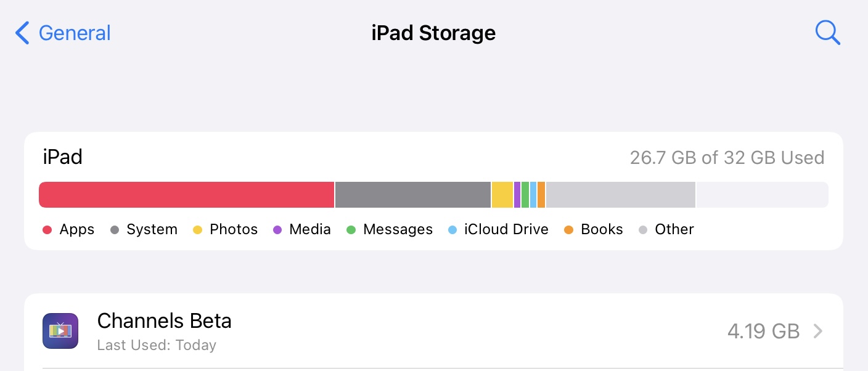Tap the purple Media legend dot

(279, 229)
